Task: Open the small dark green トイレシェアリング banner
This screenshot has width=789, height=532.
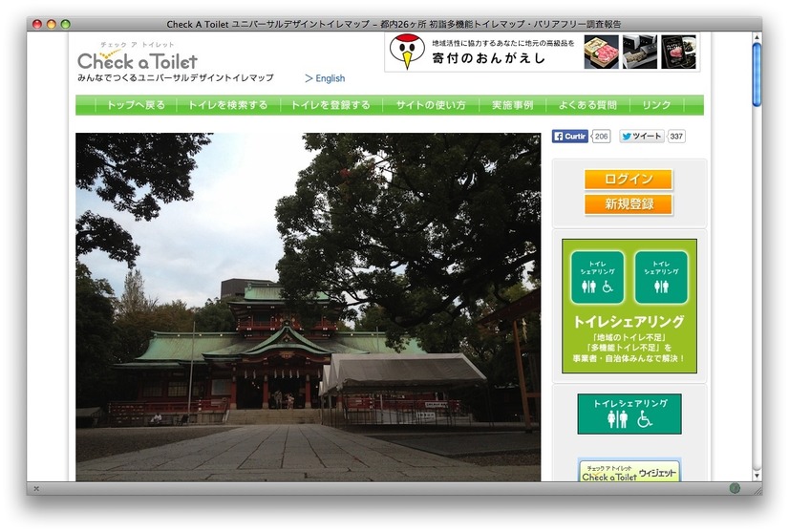Action: [629, 414]
